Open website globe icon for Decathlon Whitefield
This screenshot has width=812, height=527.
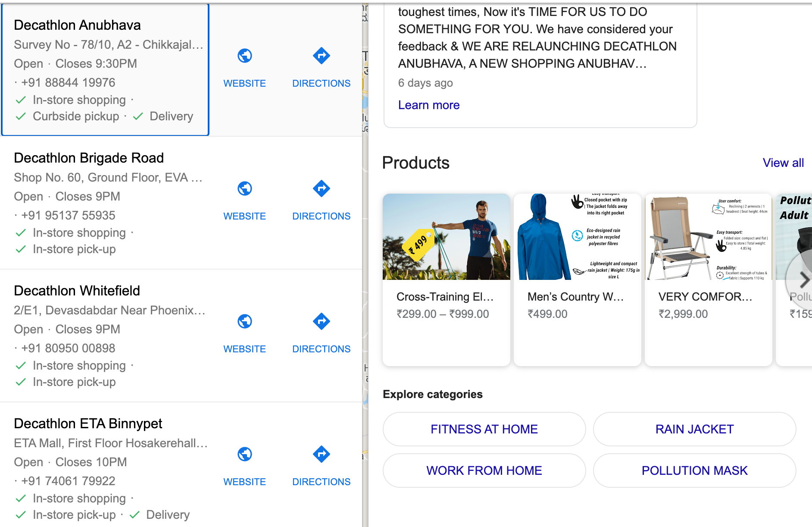244,321
